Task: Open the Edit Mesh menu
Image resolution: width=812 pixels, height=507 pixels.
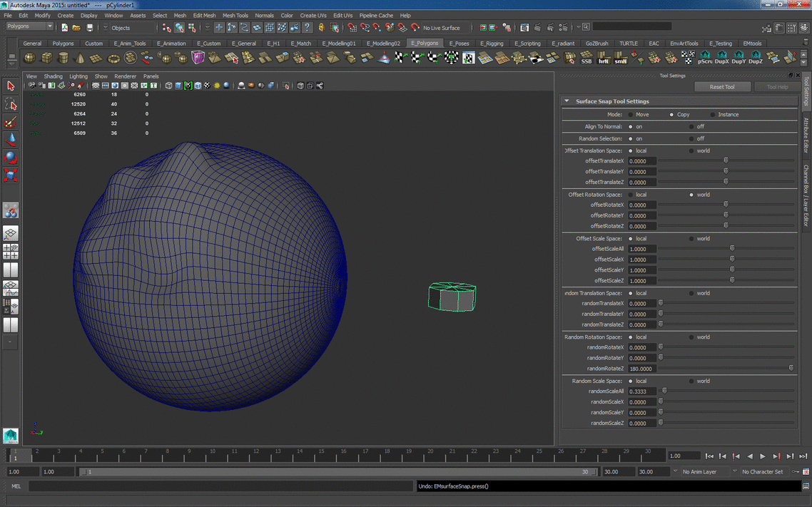Action: [204, 15]
